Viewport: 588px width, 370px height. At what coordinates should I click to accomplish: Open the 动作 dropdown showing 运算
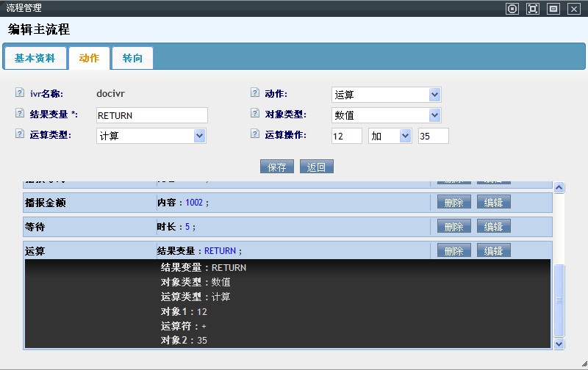click(x=434, y=95)
